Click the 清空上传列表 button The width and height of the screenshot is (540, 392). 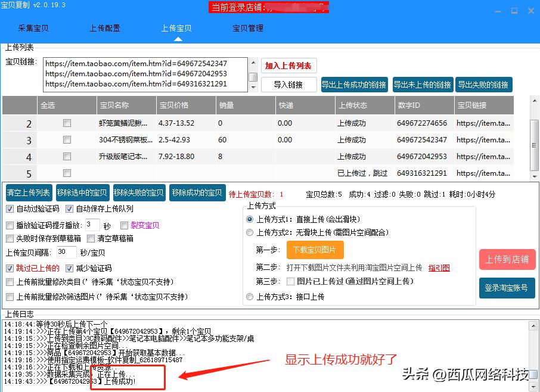29,193
